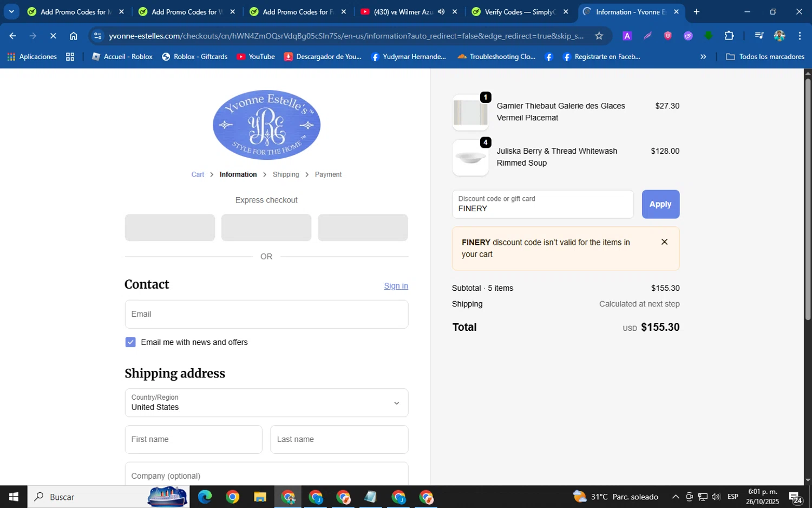
Task: Click the Garnier Thiebaut placemat thumbnail
Action: click(470, 113)
